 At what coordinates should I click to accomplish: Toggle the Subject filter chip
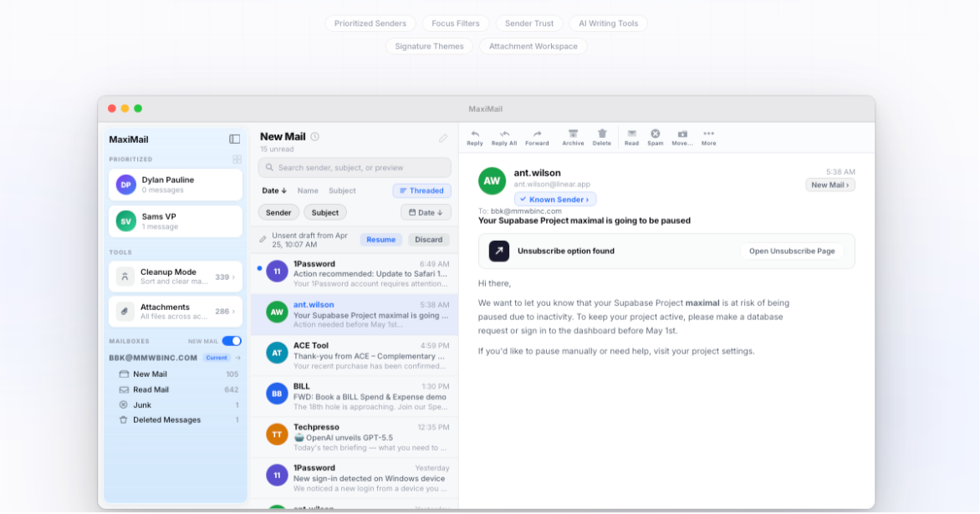click(x=325, y=212)
